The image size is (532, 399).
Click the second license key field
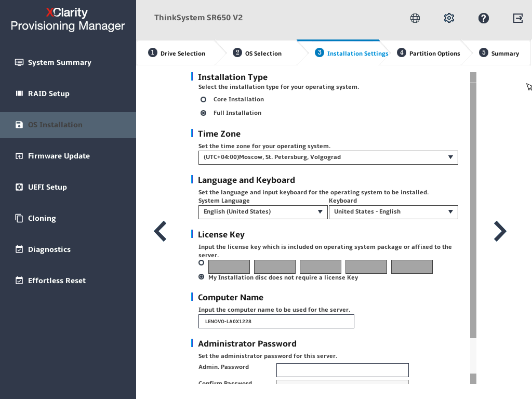275,267
